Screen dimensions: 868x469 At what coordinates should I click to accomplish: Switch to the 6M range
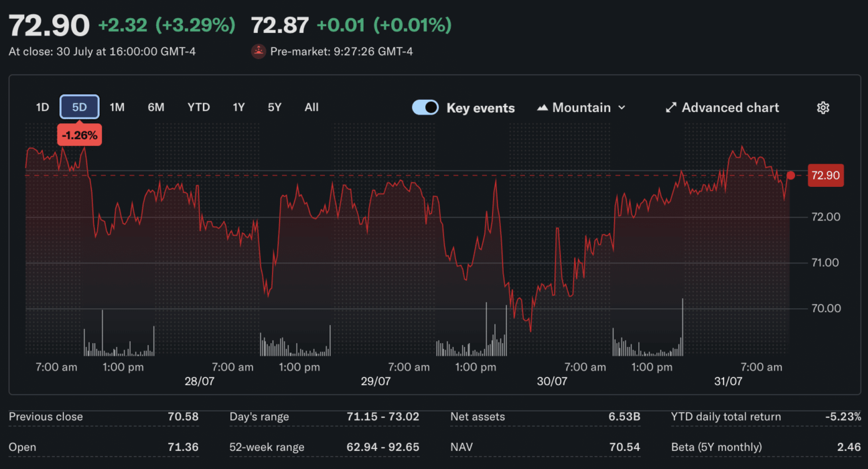(x=156, y=107)
